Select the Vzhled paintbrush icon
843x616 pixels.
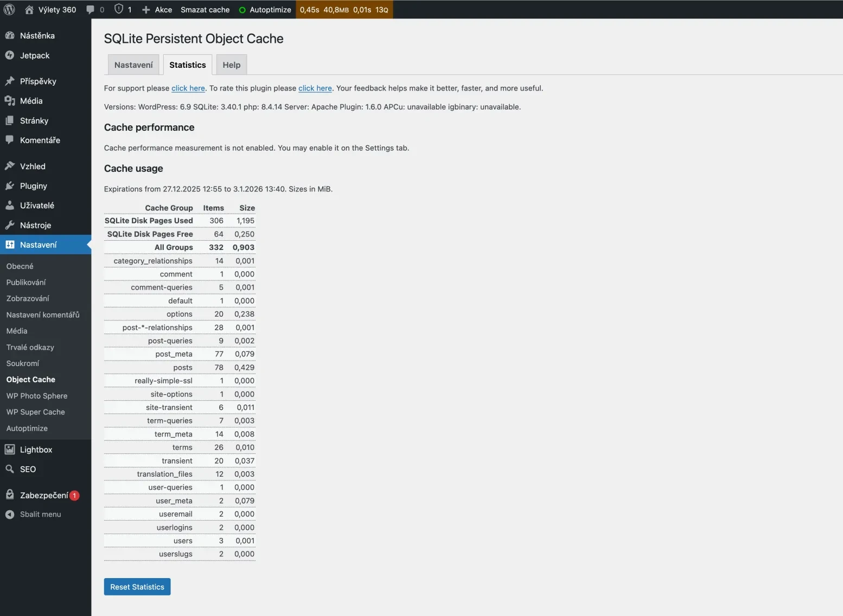pos(11,166)
